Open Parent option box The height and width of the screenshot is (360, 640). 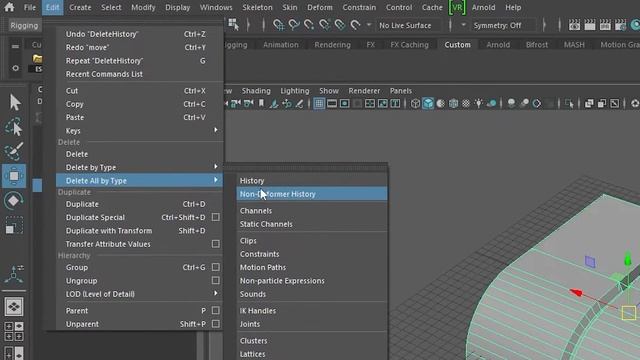[x=216, y=310]
